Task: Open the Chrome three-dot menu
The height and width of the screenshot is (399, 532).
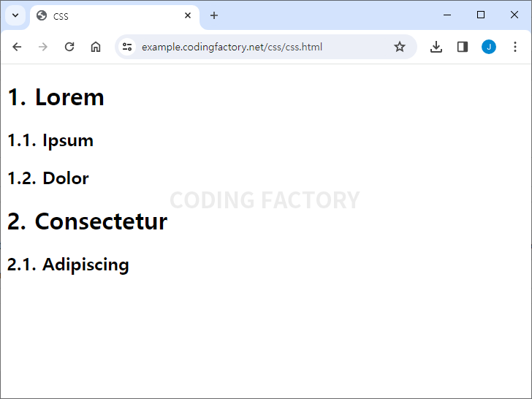Action: [x=515, y=47]
